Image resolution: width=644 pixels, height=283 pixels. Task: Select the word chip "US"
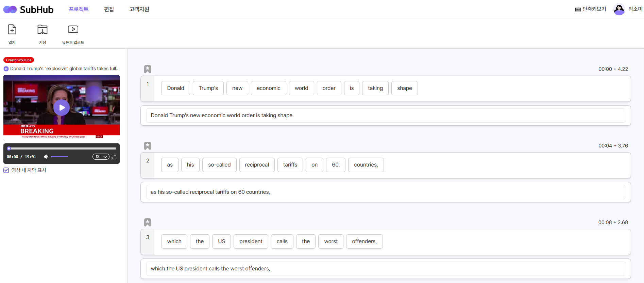[222, 241]
